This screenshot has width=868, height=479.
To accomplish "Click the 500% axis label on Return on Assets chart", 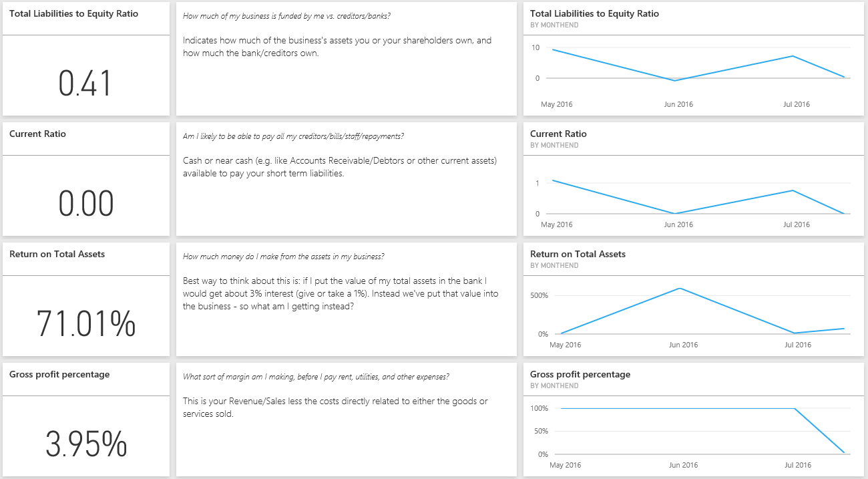I will 539,295.
